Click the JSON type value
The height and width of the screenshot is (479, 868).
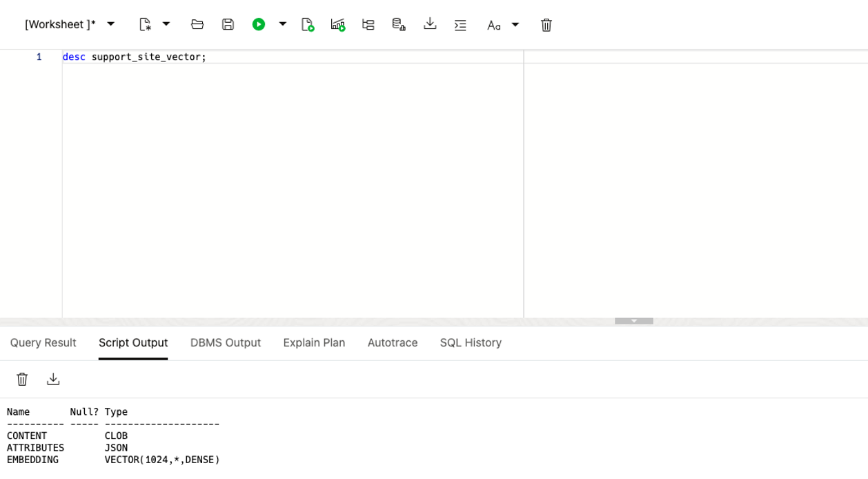pos(116,448)
